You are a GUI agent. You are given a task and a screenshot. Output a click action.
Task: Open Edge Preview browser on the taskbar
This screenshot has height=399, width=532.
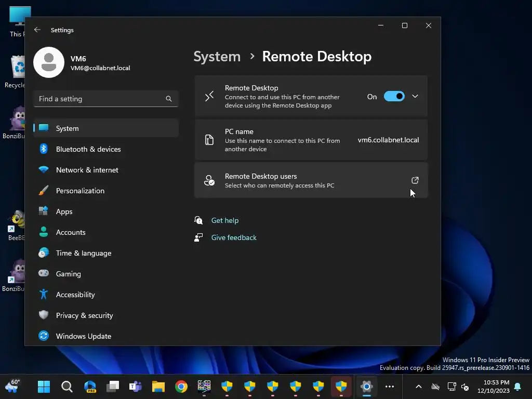pos(90,387)
